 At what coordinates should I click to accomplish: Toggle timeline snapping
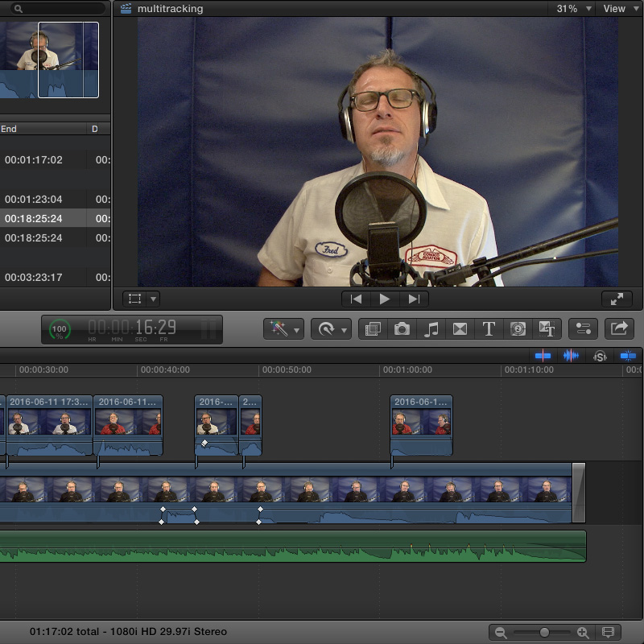628,356
